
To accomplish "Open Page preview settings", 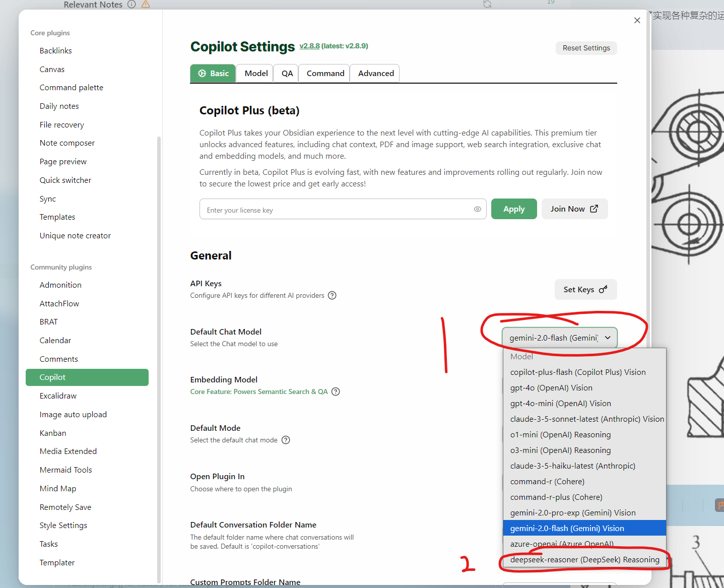I will (x=87, y=162).
